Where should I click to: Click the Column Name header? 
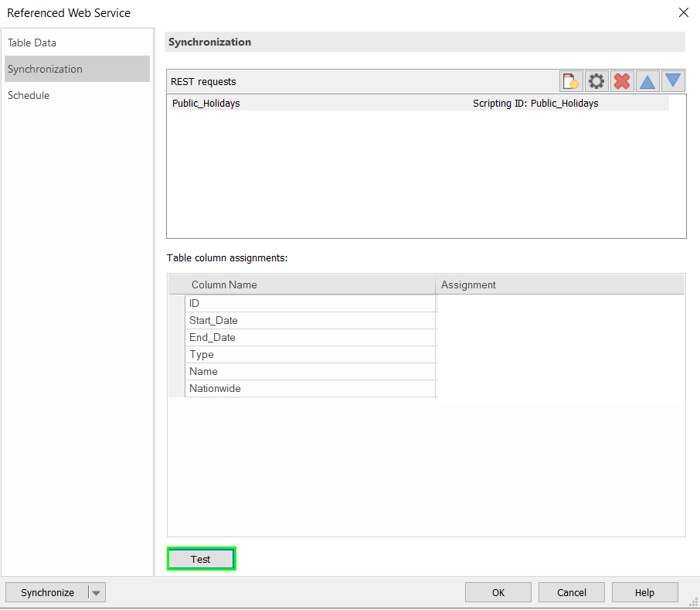(x=224, y=285)
